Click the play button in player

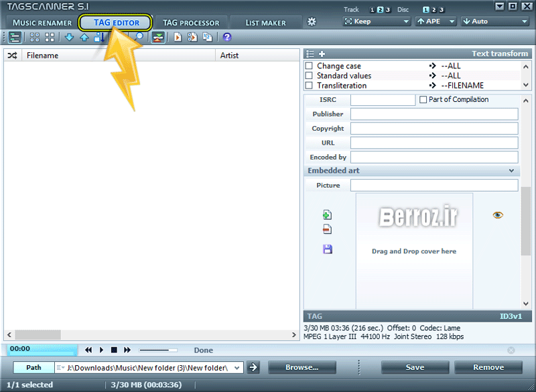(x=101, y=350)
